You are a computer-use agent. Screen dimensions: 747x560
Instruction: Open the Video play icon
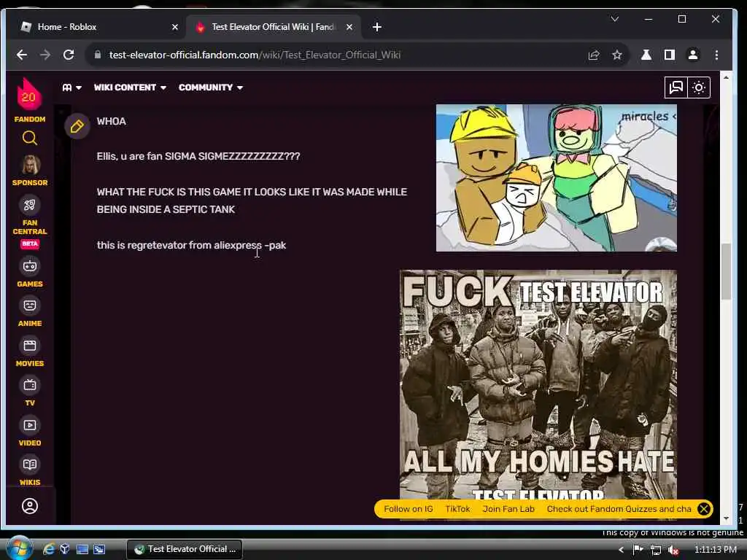point(29,425)
